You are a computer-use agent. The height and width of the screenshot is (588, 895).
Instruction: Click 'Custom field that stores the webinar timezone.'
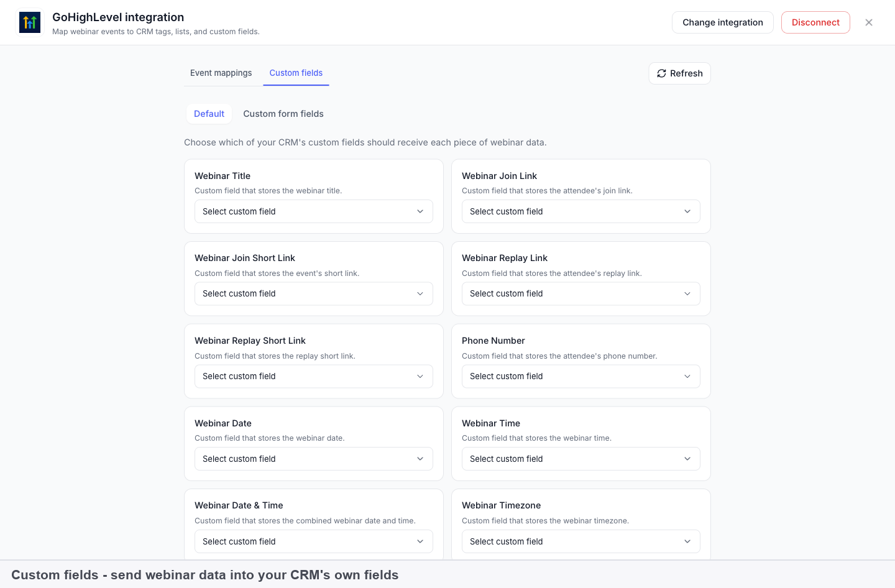tap(546, 521)
